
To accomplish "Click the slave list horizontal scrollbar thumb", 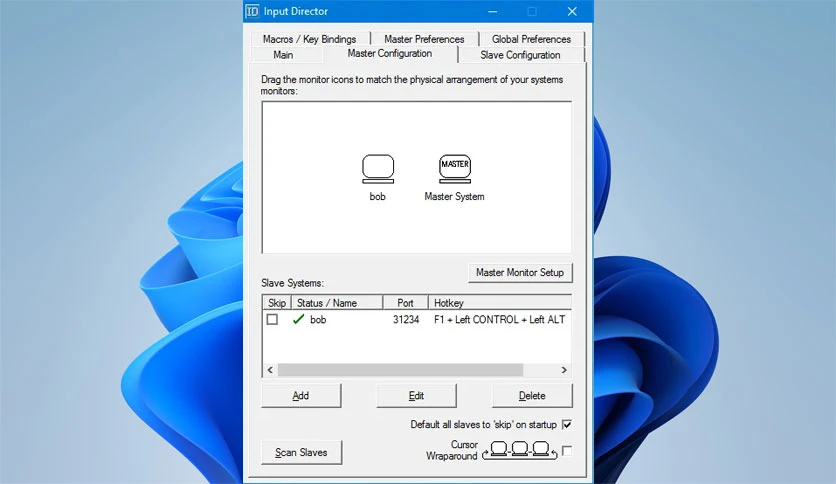I will click(x=400, y=370).
